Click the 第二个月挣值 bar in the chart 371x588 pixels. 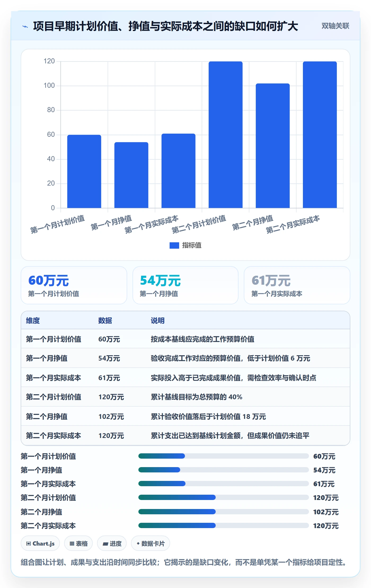(x=273, y=146)
